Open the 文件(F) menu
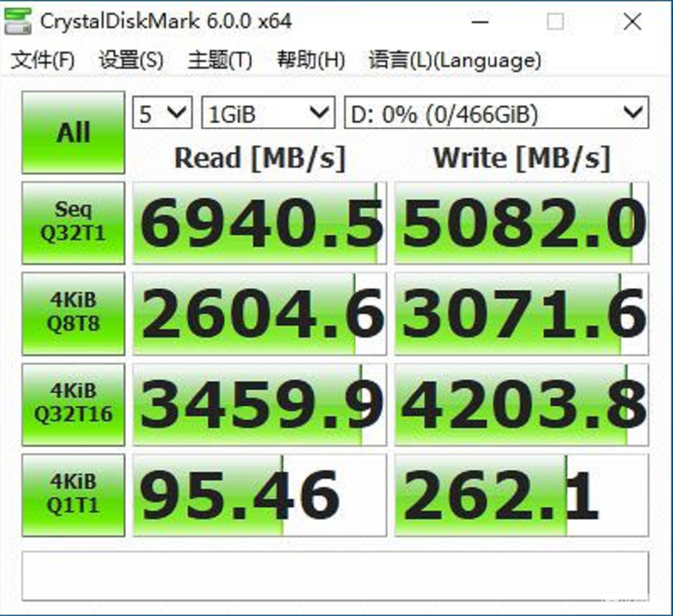Image resolution: width=673 pixels, height=616 pixels. [x=43, y=60]
